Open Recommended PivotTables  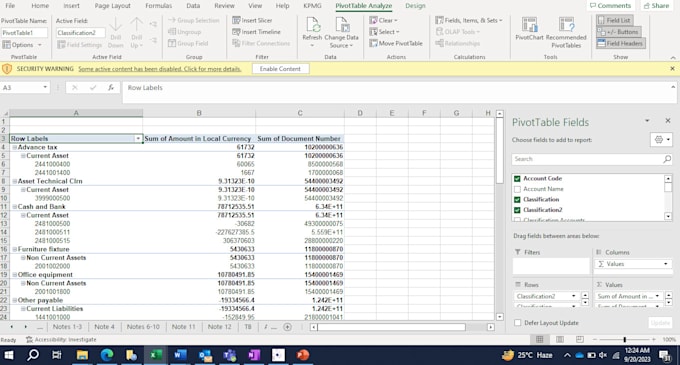566,33
